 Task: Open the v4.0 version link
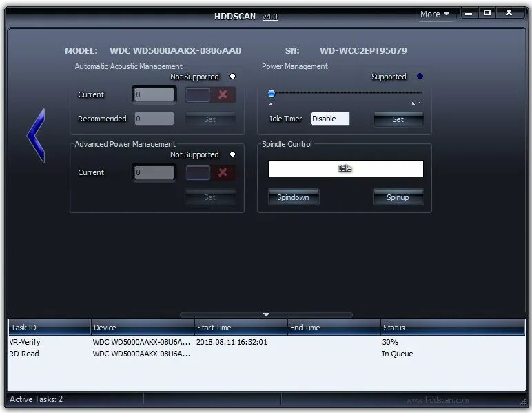[269, 17]
